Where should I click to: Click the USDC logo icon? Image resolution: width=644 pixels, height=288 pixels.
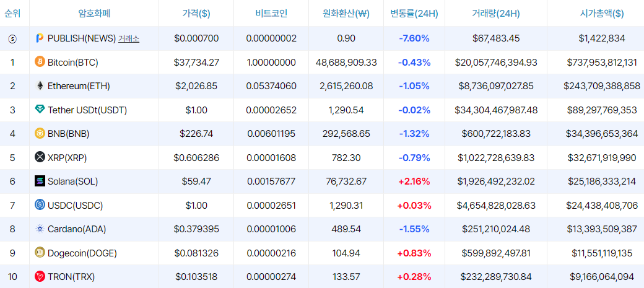[x=40, y=205]
